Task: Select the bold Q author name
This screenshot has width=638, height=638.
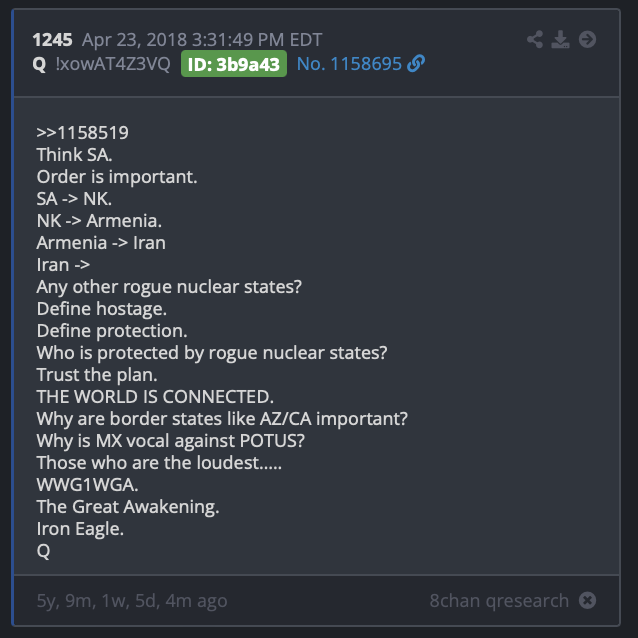Action: [x=39, y=64]
